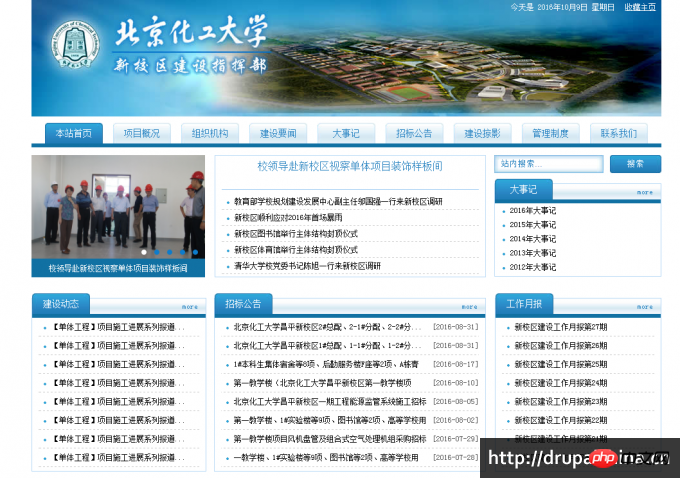Open tender 第一教学楼项目风机盘管及组合式空气处理机组采购招标

click(x=330, y=439)
